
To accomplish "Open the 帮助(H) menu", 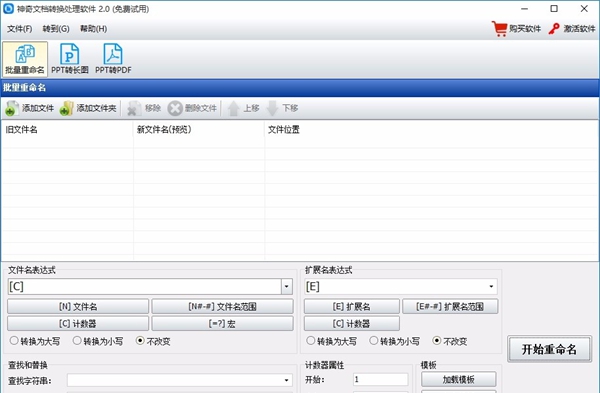I will point(93,29).
